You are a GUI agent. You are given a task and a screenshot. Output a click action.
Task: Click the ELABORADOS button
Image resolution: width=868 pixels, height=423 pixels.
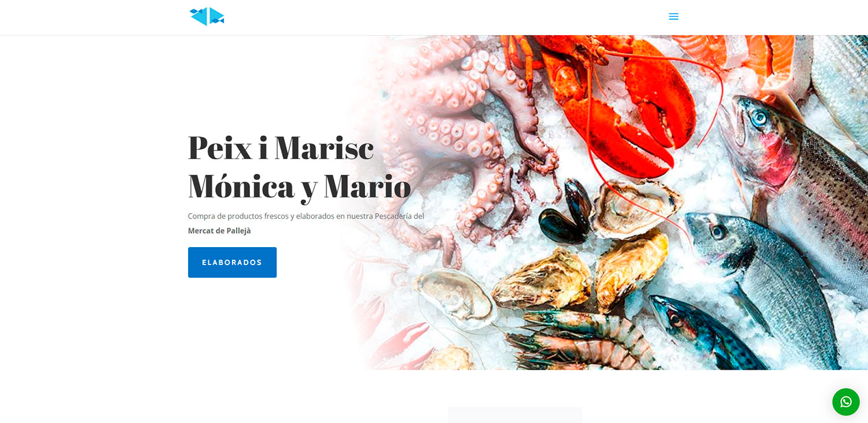(x=232, y=262)
